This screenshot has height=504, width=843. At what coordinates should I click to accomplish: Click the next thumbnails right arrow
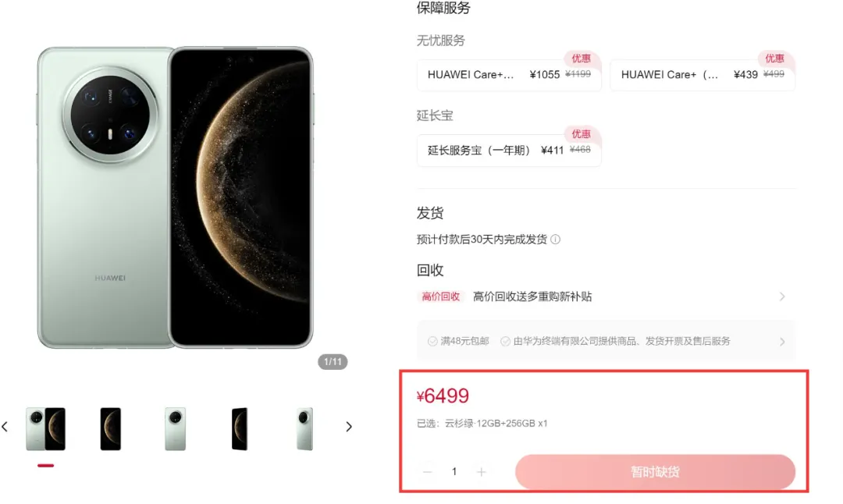coord(349,428)
